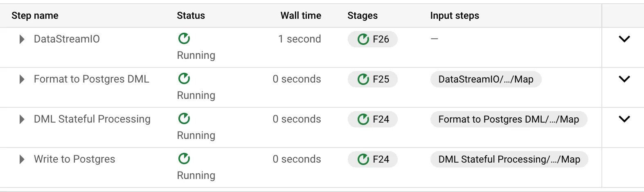The image size is (644, 192).
Task: Click the DataStreamIO/.../Map input step chip
Action: [x=486, y=79]
